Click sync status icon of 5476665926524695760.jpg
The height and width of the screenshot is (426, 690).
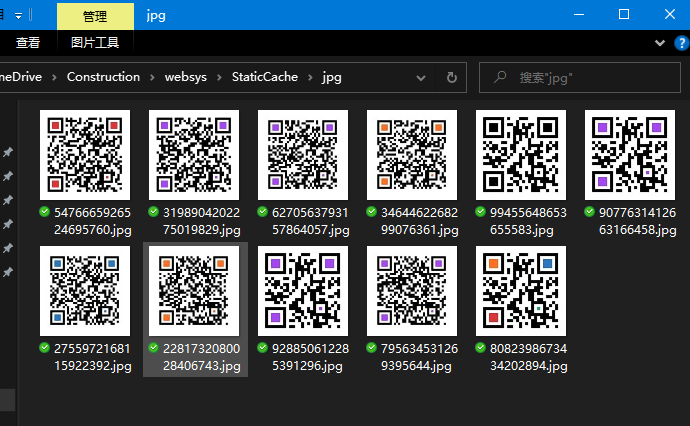(x=44, y=212)
